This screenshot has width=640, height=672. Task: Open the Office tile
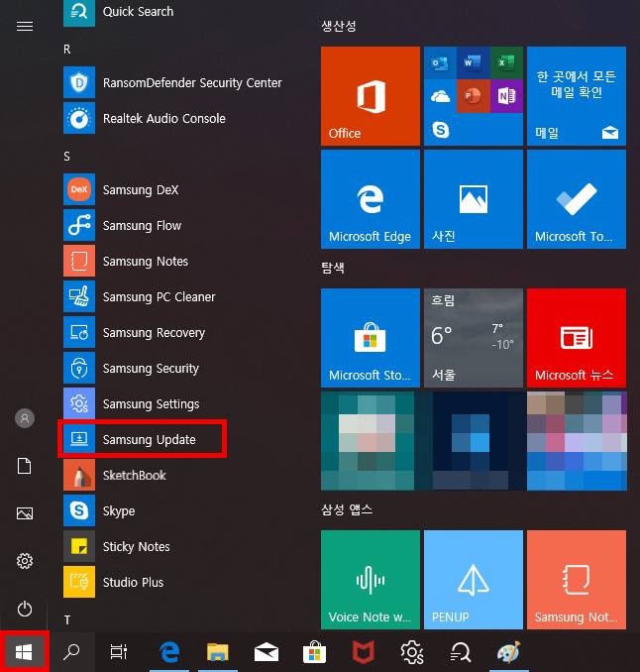(371, 96)
